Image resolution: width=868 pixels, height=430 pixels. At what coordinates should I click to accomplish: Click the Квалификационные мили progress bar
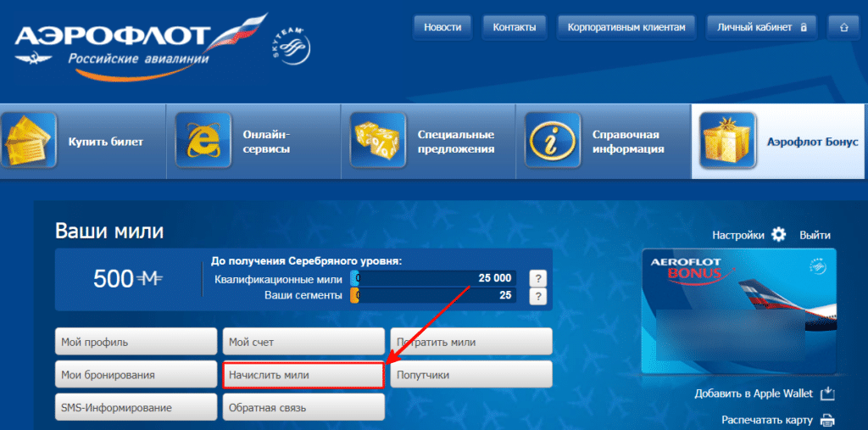pyautogui.click(x=433, y=278)
